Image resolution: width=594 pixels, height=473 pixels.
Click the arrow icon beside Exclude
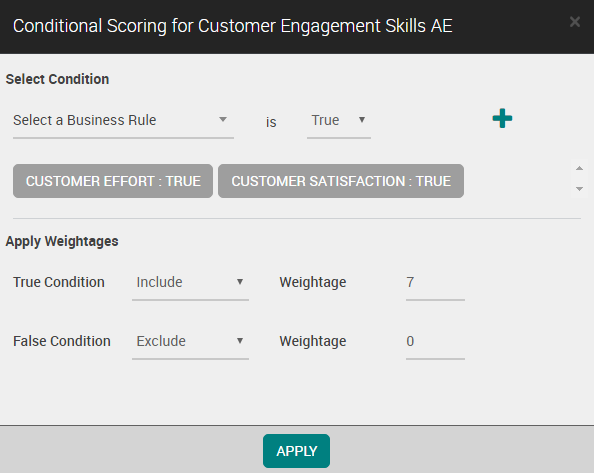coord(240,341)
